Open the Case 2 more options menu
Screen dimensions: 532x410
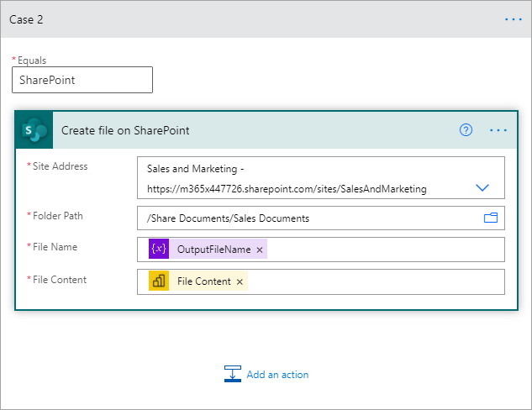pos(514,18)
